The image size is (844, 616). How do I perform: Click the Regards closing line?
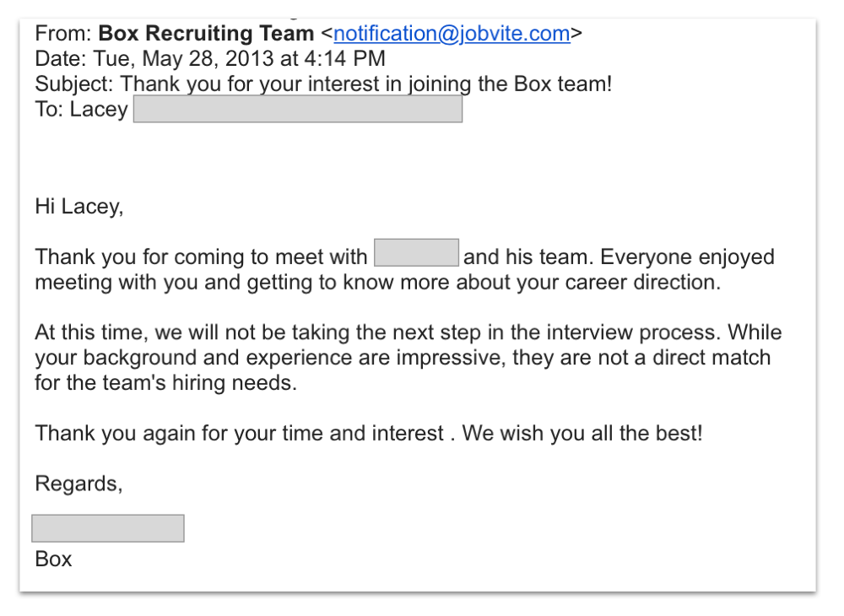point(78,484)
